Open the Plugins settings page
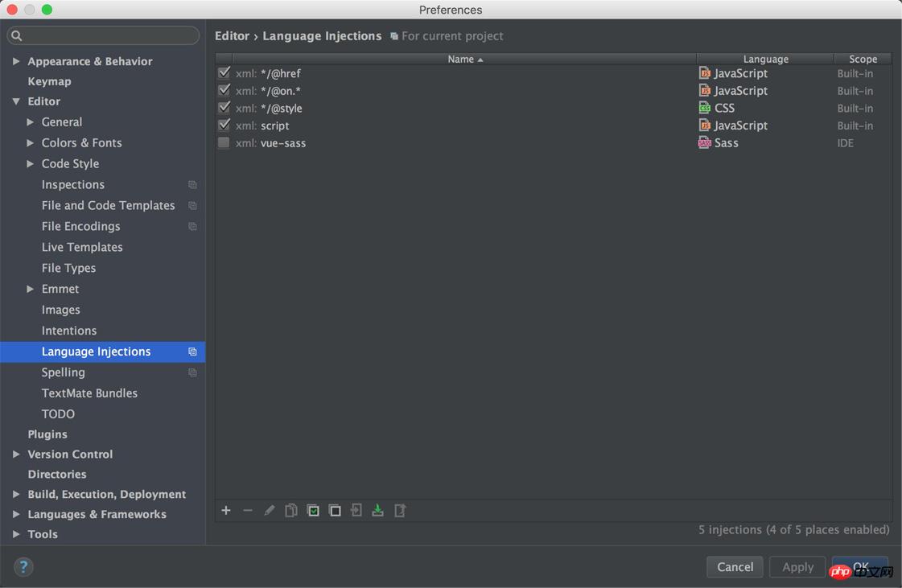The height and width of the screenshot is (588, 902). point(47,434)
